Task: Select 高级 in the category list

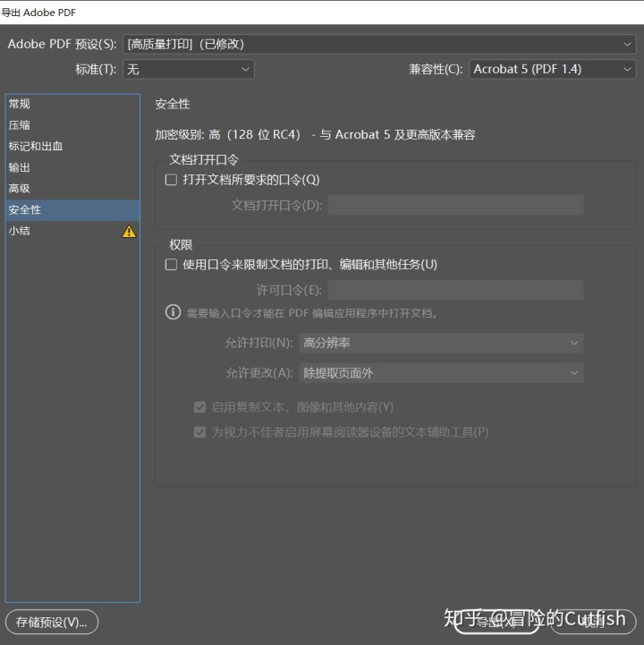Action: click(x=72, y=189)
